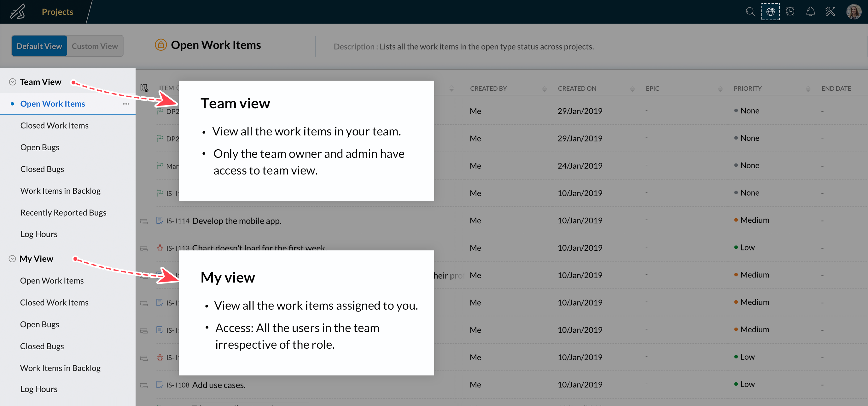Image resolution: width=868 pixels, height=406 pixels.
Task: Open the Projects menu
Action: (x=57, y=12)
